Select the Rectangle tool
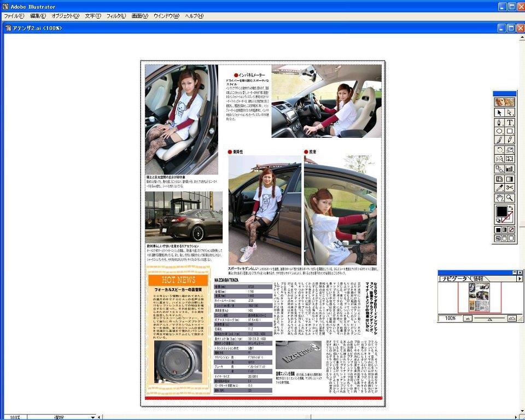The width and height of the screenshot is (525, 420). pyautogui.click(x=509, y=131)
